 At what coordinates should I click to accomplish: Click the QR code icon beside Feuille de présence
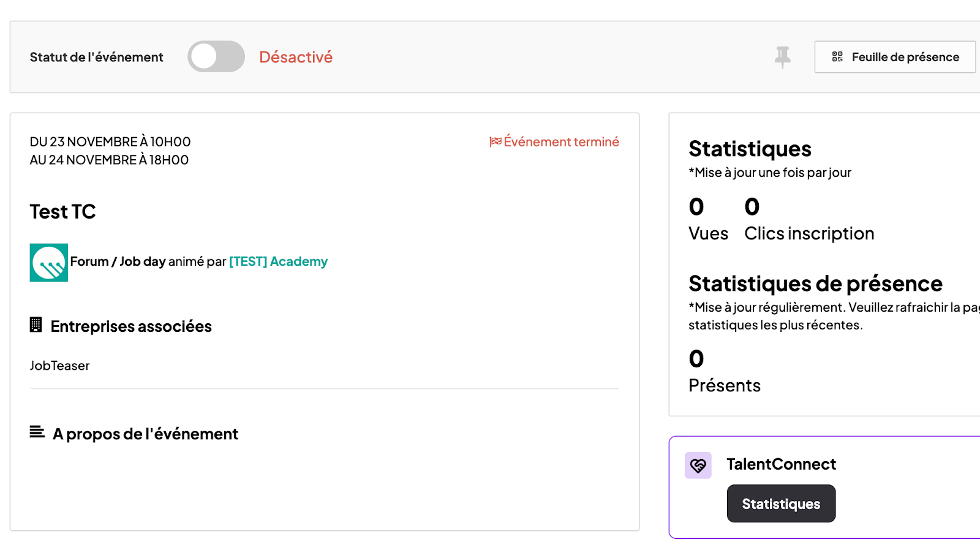pyautogui.click(x=837, y=57)
